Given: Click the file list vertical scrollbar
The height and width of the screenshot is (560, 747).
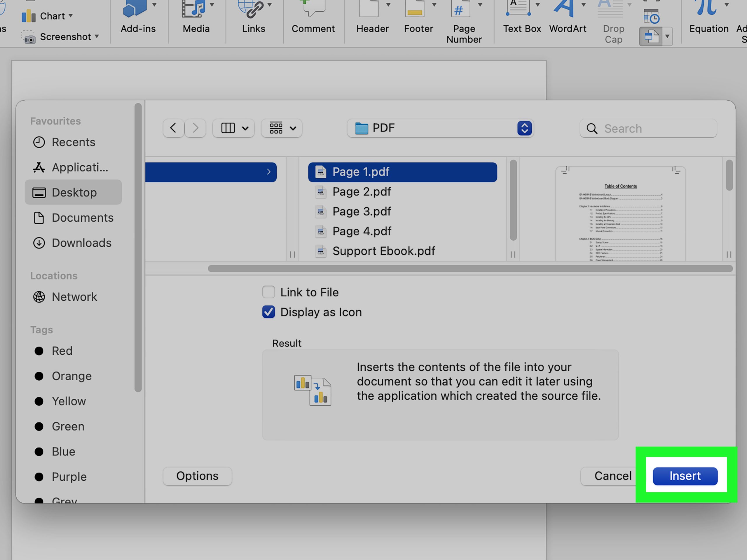Looking at the screenshot, I should pos(513,200).
